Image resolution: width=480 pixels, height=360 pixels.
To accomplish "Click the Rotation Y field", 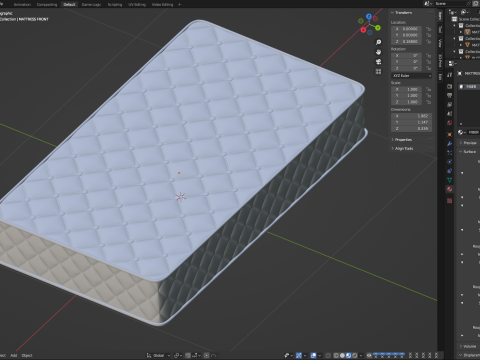I will 406,62.
